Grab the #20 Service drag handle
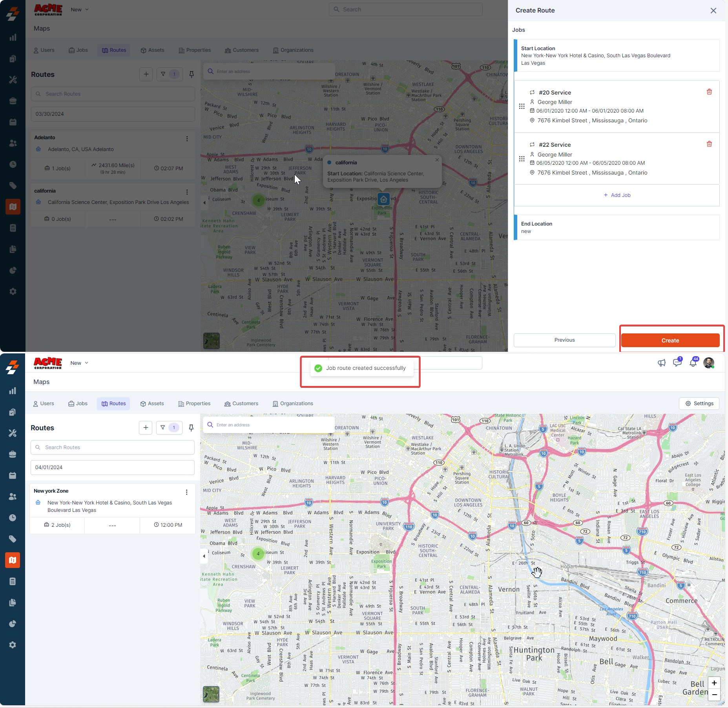 coord(522,106)
